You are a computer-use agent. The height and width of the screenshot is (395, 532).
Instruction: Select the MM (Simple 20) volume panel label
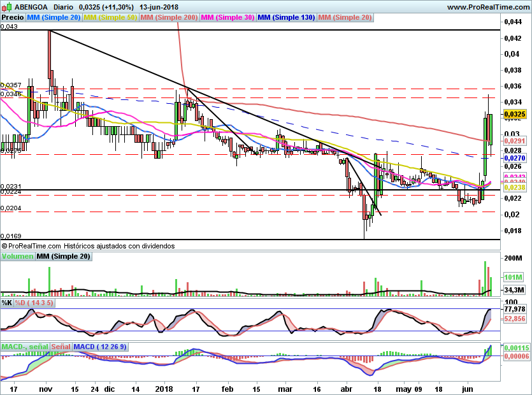pyautogui.click(x=64, y=256)
